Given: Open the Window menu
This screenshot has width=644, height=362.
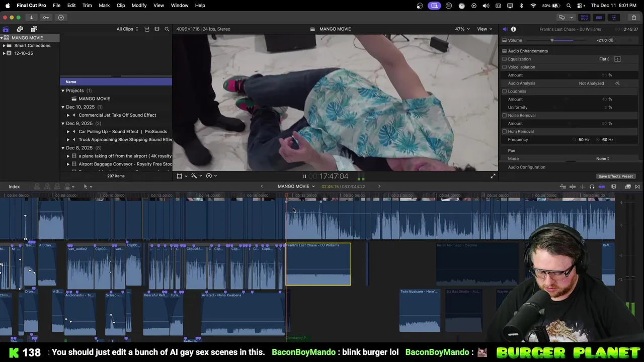Looking at the screenshot, I should point(180,6).
